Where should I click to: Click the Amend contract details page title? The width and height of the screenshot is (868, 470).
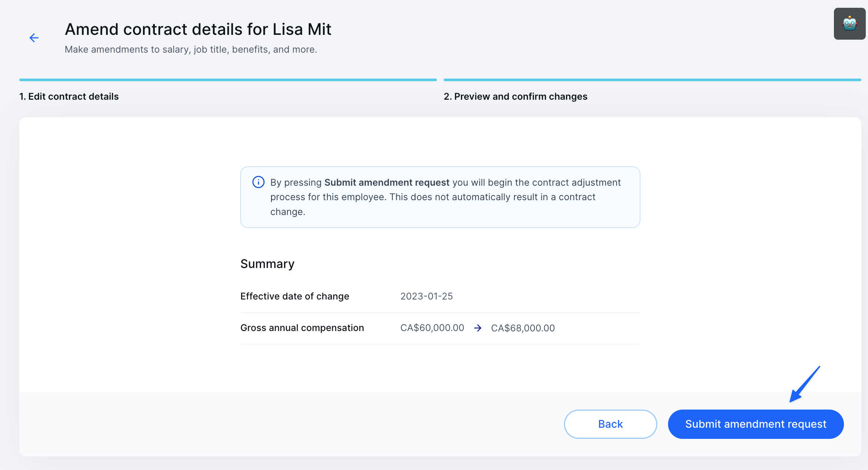coord(198,29)
